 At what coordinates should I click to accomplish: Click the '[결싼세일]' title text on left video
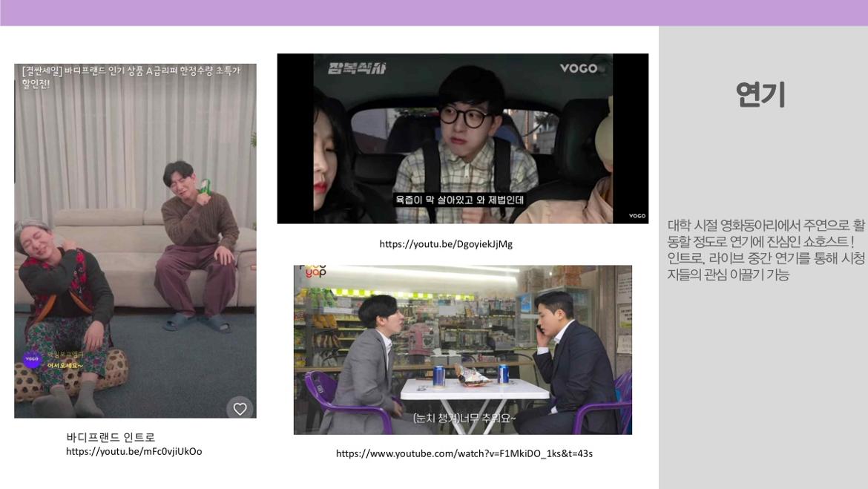(131, 77)
